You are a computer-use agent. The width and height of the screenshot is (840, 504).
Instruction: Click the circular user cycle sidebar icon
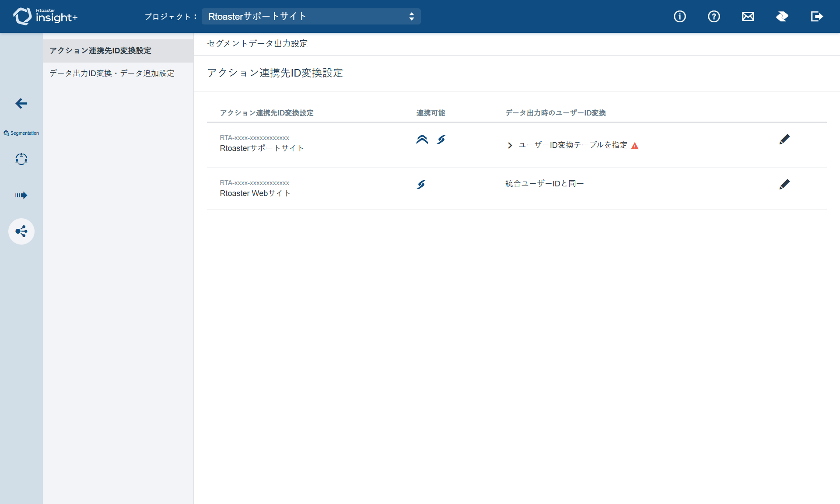pyautogui.click(x=21, y=159)
